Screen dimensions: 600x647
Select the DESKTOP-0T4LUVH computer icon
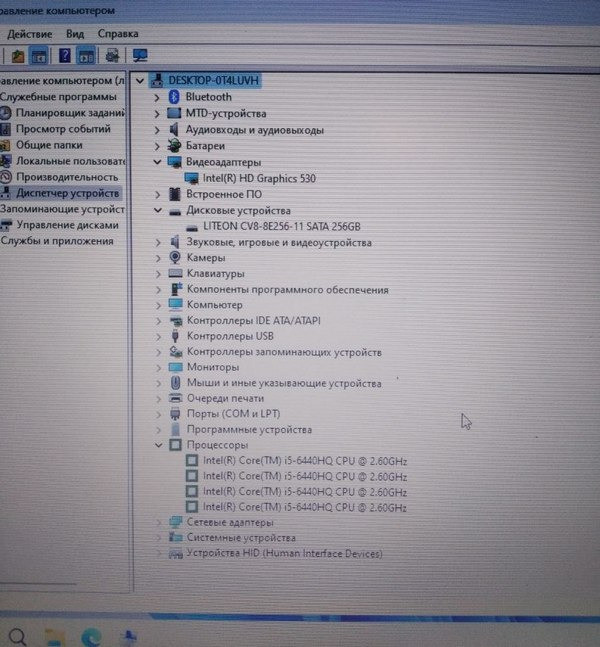click(x=157, y=80)
